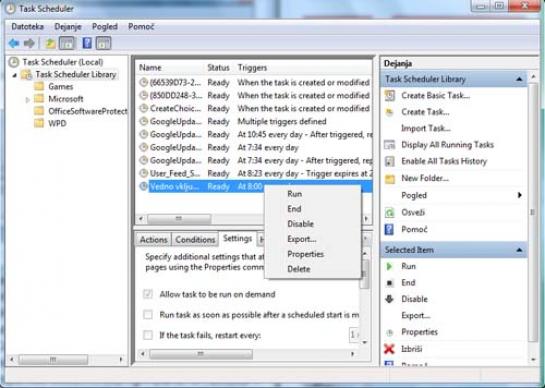
Task: Click the New Folder icon
Action: tap(390, 179)
